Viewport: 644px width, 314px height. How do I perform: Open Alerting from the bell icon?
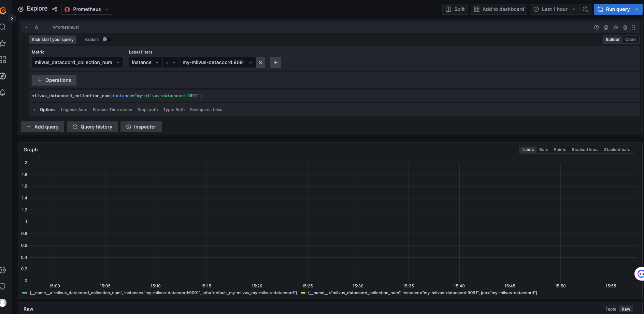3,92
